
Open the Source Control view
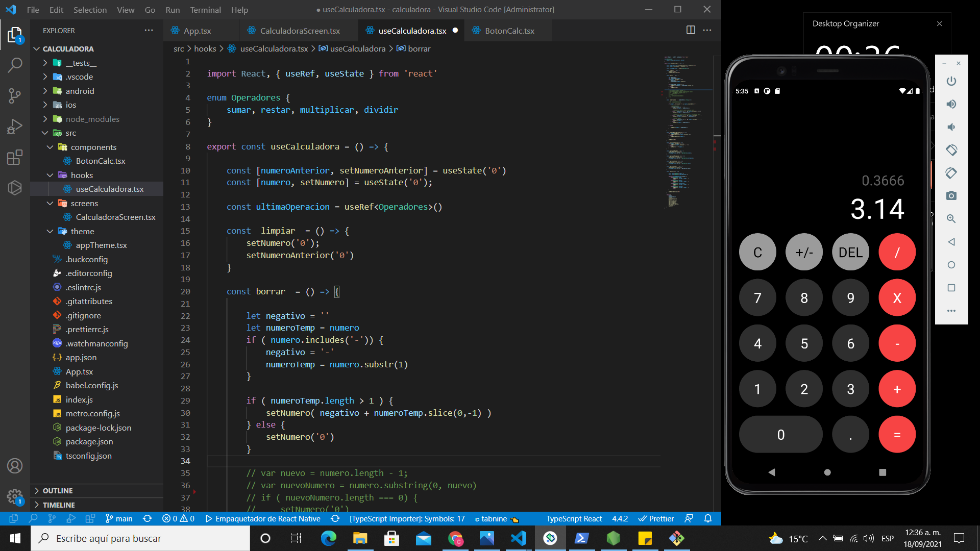pos(15,96)
